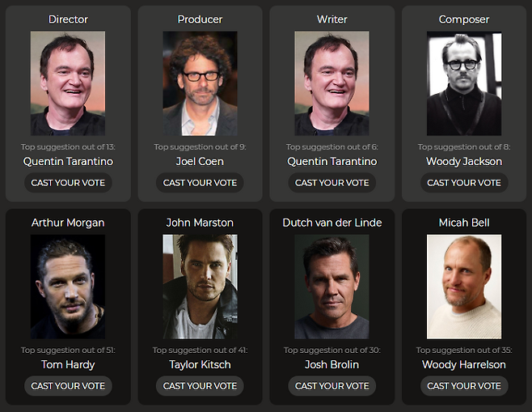Viewport: 532px width, 412px height.
Task: Cast your vote for Director Quentin Tarantino
Action: (68, 183)
